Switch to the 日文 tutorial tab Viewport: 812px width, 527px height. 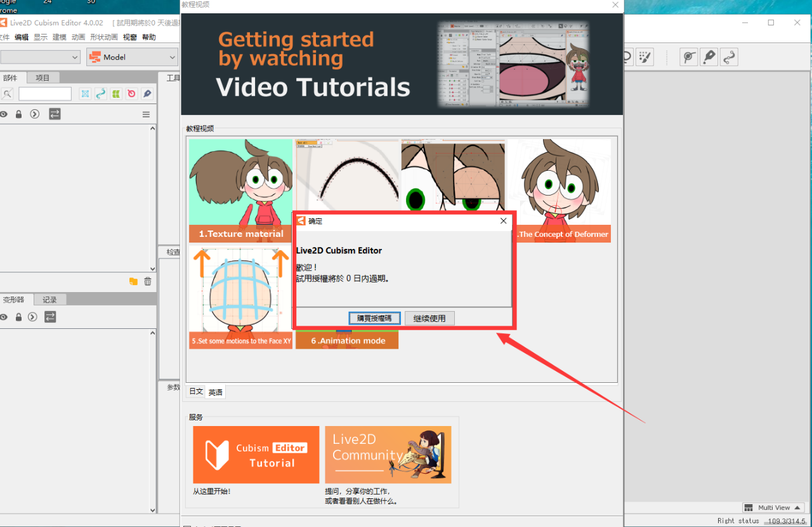click(x=196, y=392)
